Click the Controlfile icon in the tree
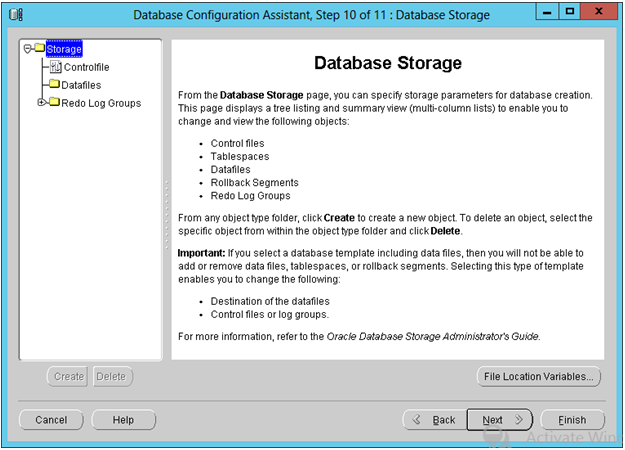The width and height of the screenshot is (625, 450). click(54, 67)
